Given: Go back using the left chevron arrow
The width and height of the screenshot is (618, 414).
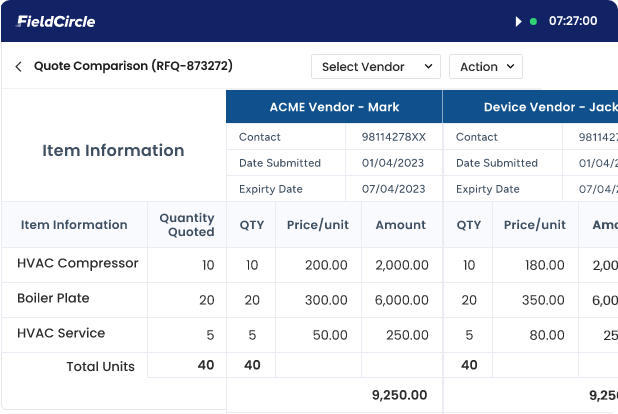Looking at the screenshot, I should tap(19, 66).
